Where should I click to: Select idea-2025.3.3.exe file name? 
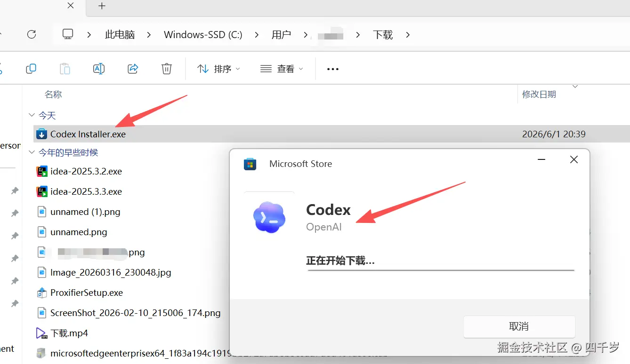[86, 191]
